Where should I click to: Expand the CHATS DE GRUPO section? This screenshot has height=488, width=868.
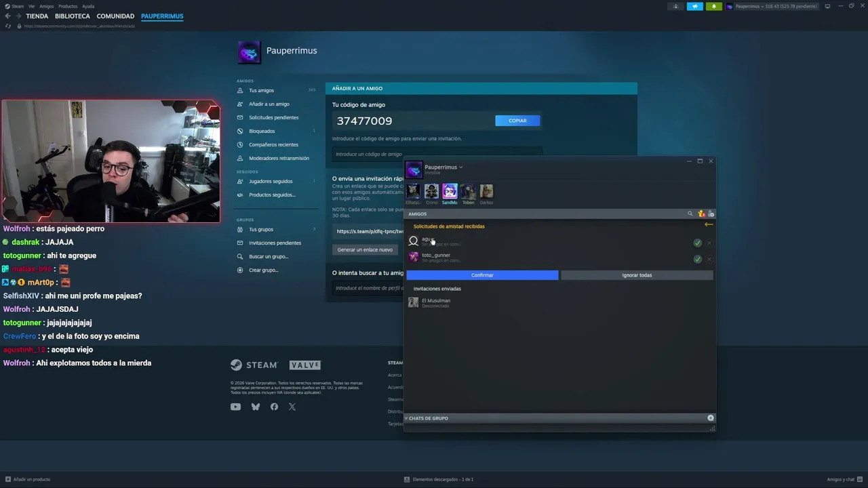click(427, 418)
